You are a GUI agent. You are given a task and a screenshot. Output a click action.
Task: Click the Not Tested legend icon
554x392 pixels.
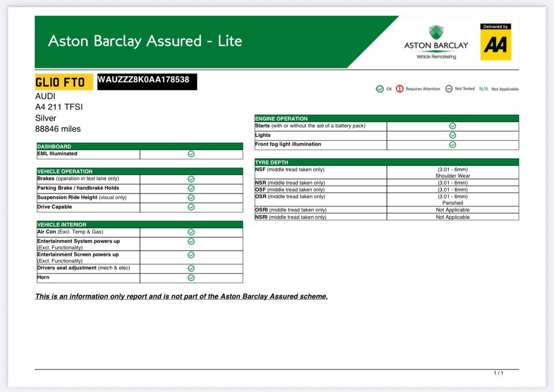[x=449, y=89]
